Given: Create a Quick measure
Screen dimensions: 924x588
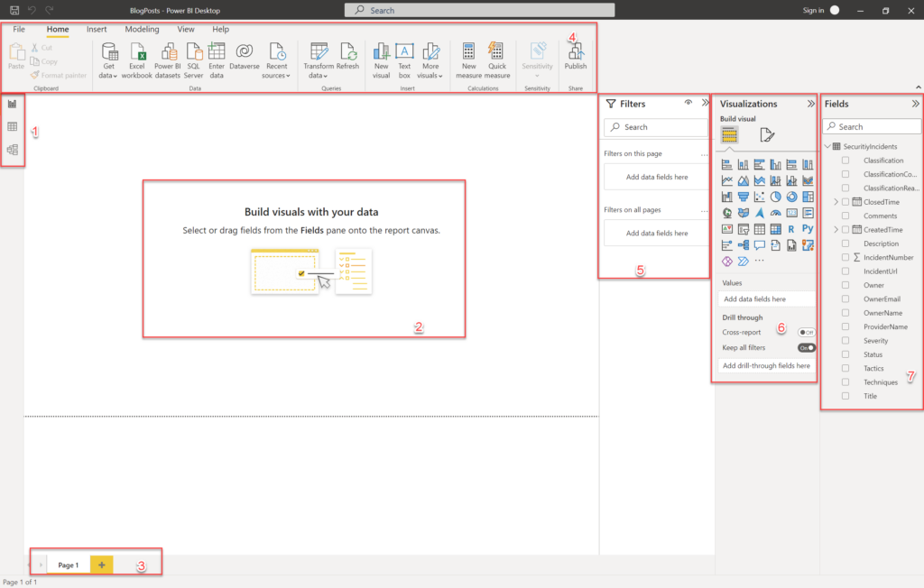Looking at the screenshot, I should 497,60.
